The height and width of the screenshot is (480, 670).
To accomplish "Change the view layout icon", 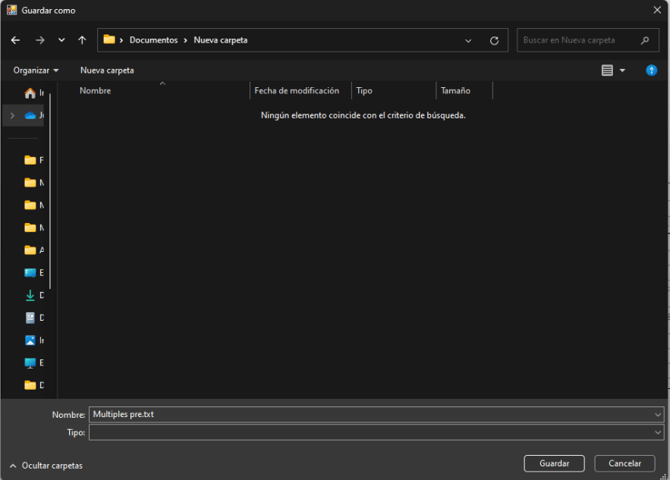I will [x=607, y=70].
